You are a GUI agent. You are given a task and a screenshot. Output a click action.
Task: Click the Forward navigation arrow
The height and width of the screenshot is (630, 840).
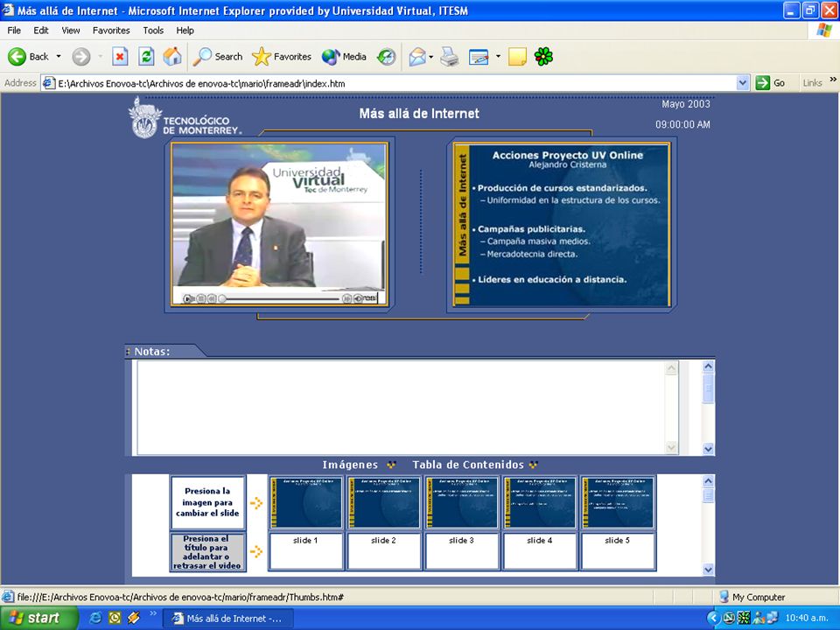81,56
